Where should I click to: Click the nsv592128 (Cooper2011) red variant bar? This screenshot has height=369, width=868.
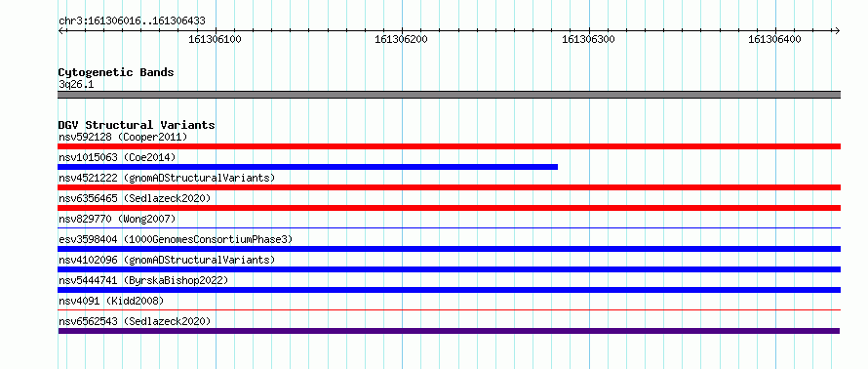tap(449, 146)
